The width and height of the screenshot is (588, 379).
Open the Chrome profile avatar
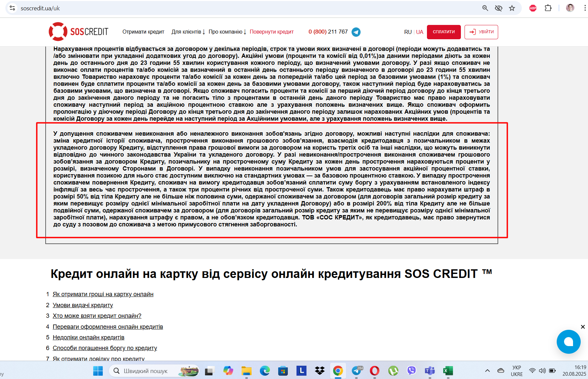(x=570, y=8)
